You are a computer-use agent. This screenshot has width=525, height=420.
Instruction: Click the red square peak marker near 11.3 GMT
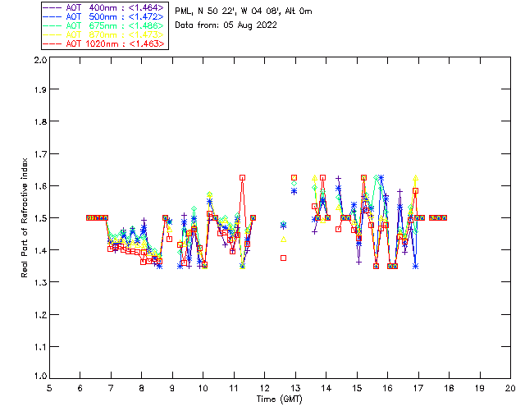pos(243,177)
